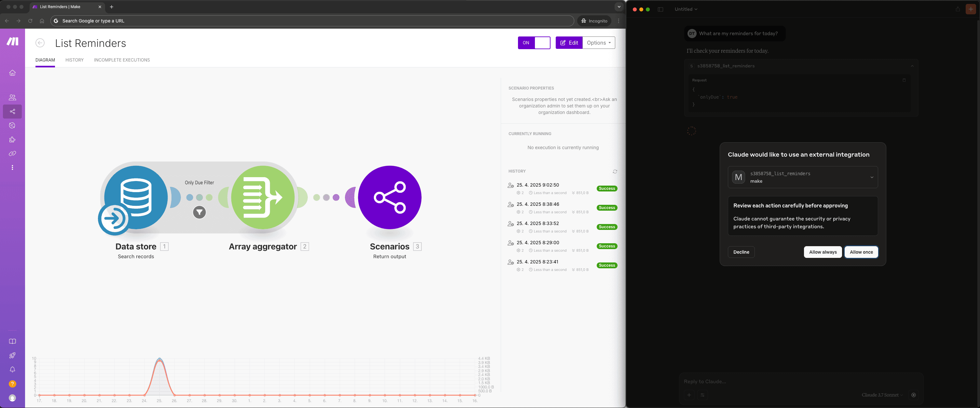Switch to the History tab
Image resolution: width=980 pixels, height=408 pixels.
[75, 60]
